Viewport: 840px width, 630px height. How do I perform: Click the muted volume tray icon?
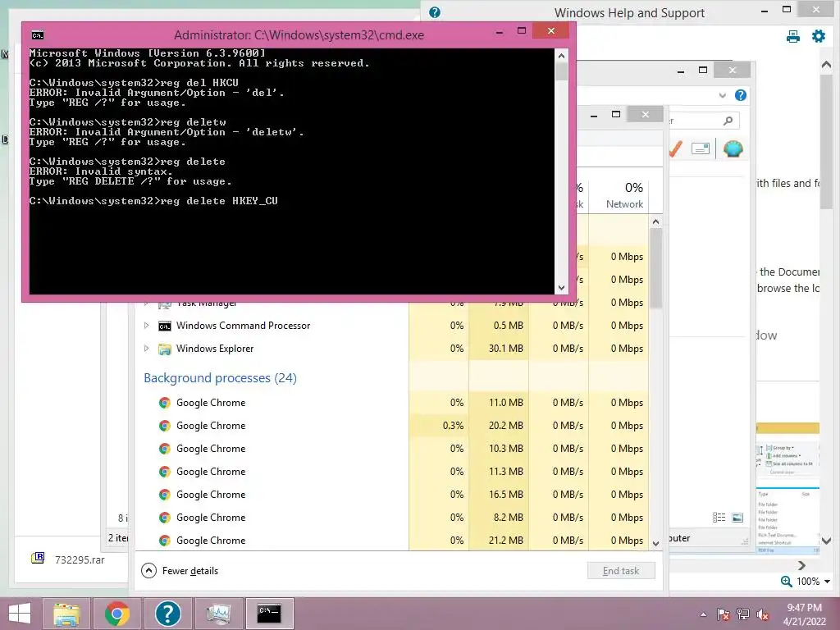(x=763, y=614)
